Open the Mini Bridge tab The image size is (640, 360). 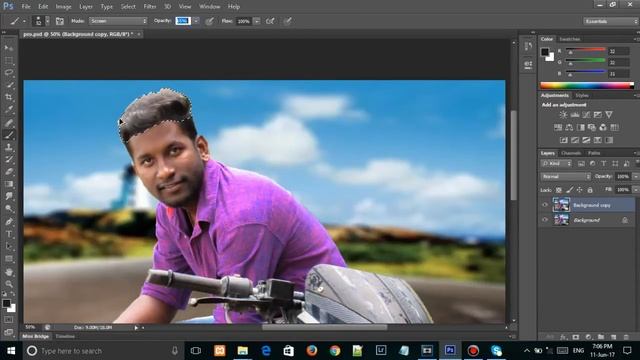point(36,336)
